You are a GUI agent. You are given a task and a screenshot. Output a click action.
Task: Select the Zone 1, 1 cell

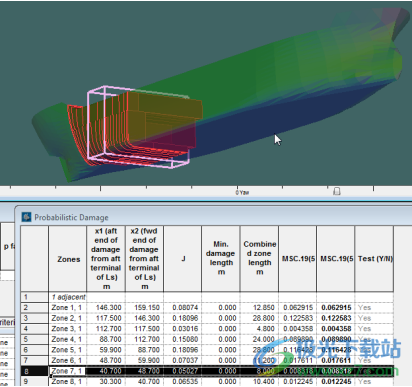click(x=68, y=307)
